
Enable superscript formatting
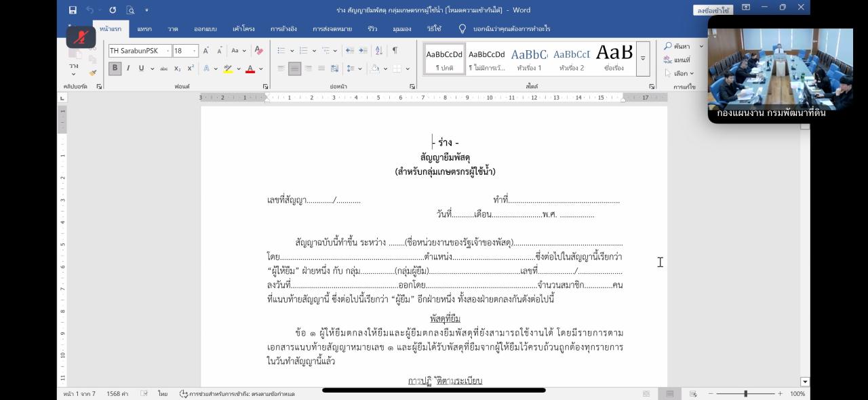click(x=191, y=67)
